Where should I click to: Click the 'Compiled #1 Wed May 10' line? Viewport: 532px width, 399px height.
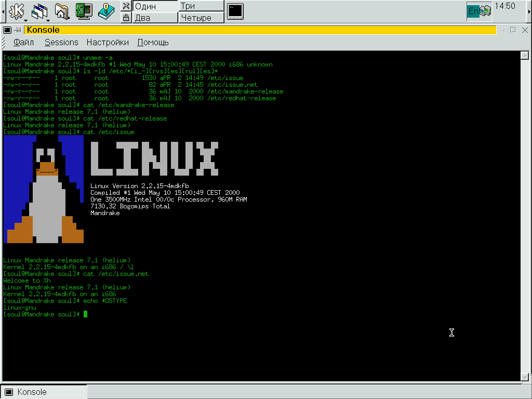(x=165, y=193)
